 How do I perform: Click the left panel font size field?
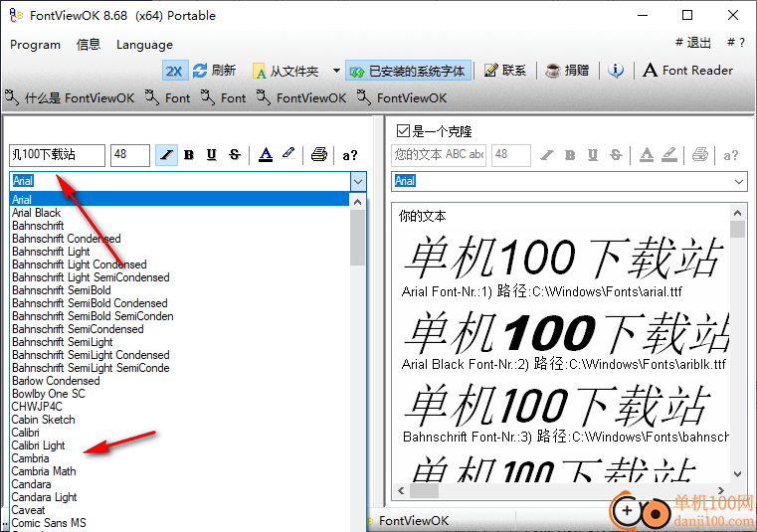130,155
